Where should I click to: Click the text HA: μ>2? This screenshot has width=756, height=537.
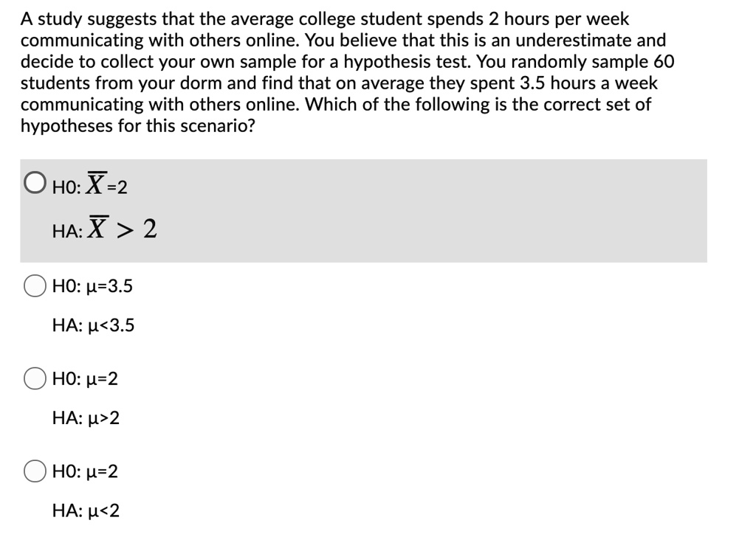point(83,418)
